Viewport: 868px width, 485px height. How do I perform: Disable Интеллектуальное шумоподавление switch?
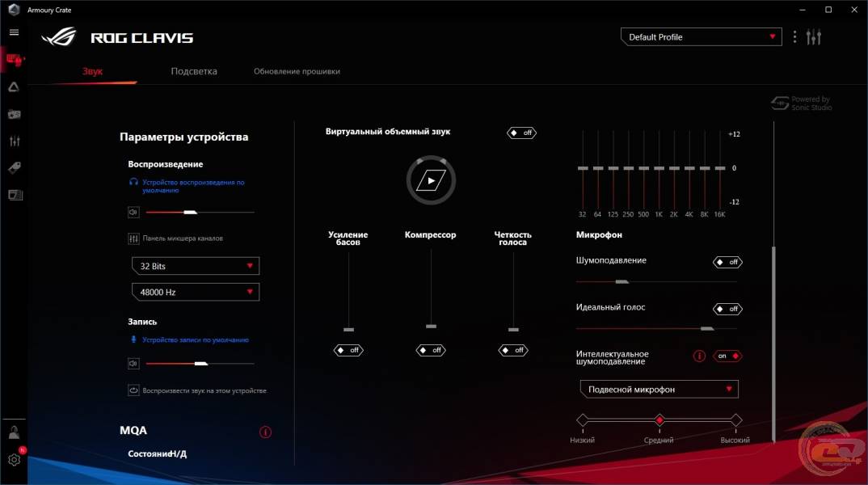(x=727, y=356)
